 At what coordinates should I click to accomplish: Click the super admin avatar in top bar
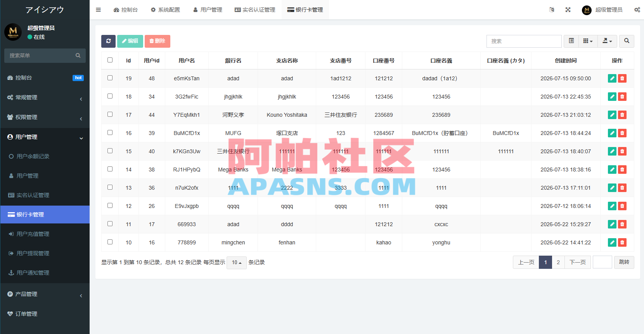click(x=587, y=10)
